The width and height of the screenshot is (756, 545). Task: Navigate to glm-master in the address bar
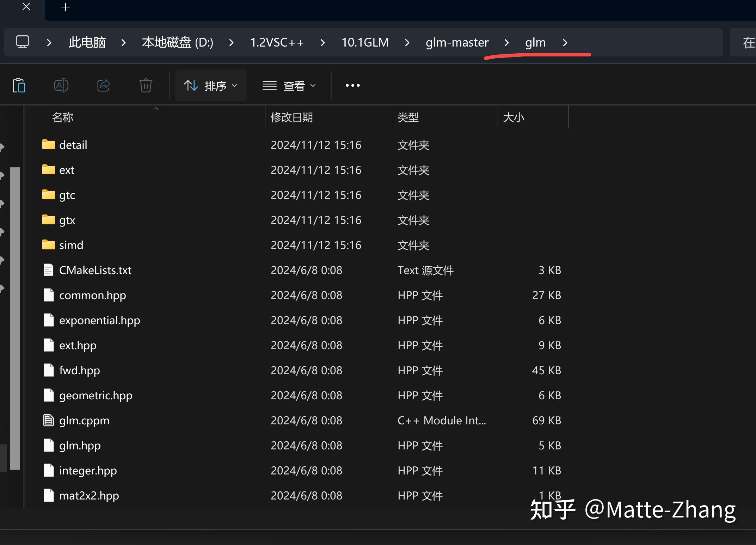click(457, 42)
